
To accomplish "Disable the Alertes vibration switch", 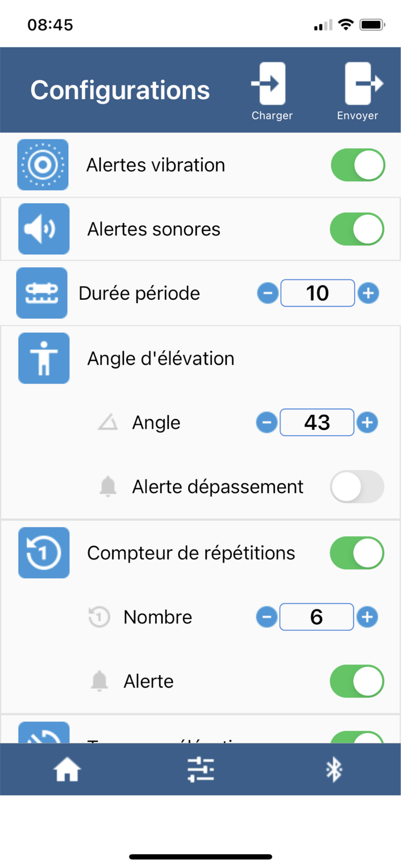I will (357, 164).
